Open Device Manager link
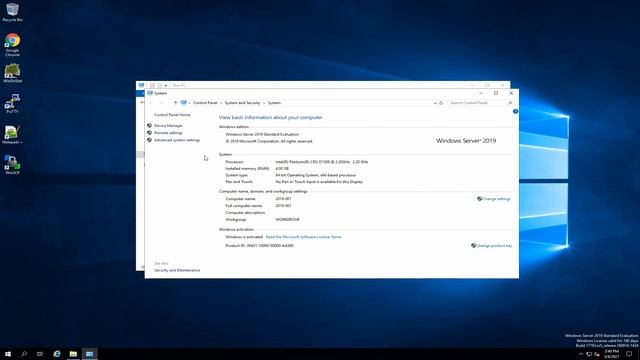Screen dimensions: 640x360 (x=168, y=126)
